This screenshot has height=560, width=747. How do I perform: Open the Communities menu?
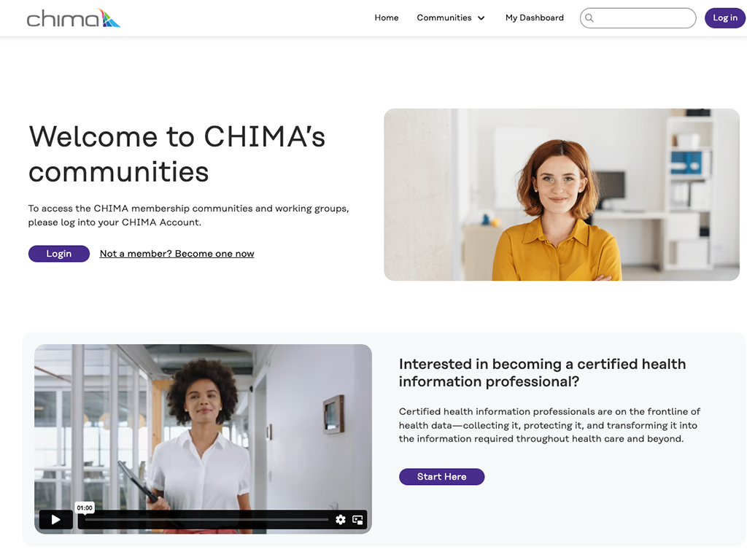pos(451,17)
